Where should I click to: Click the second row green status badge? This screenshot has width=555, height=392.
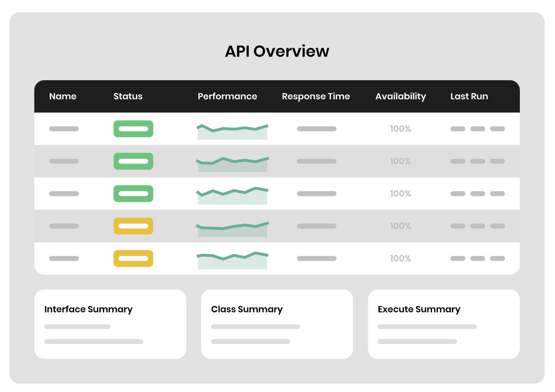click(133, 161)
